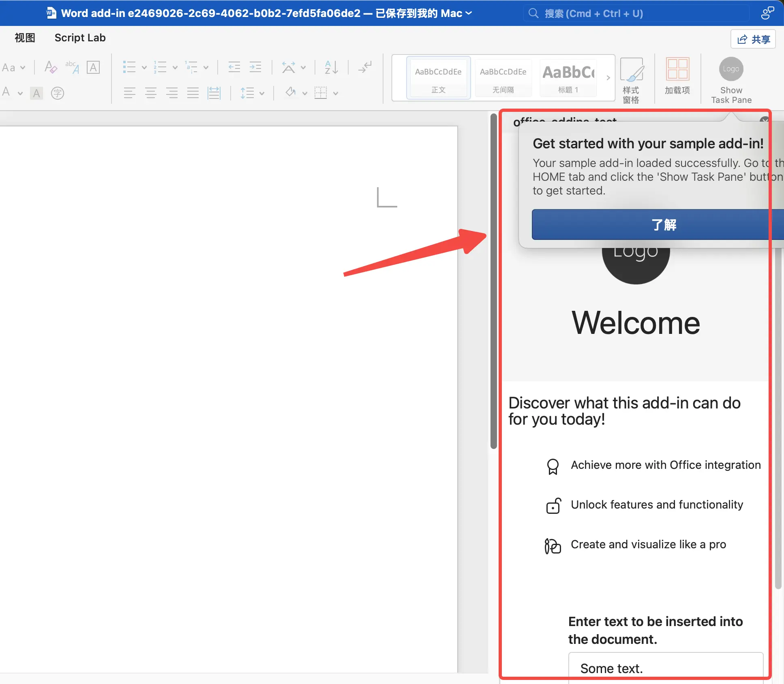
Task: Click the Show Task Pane logo icon
Action: point(731,69)
